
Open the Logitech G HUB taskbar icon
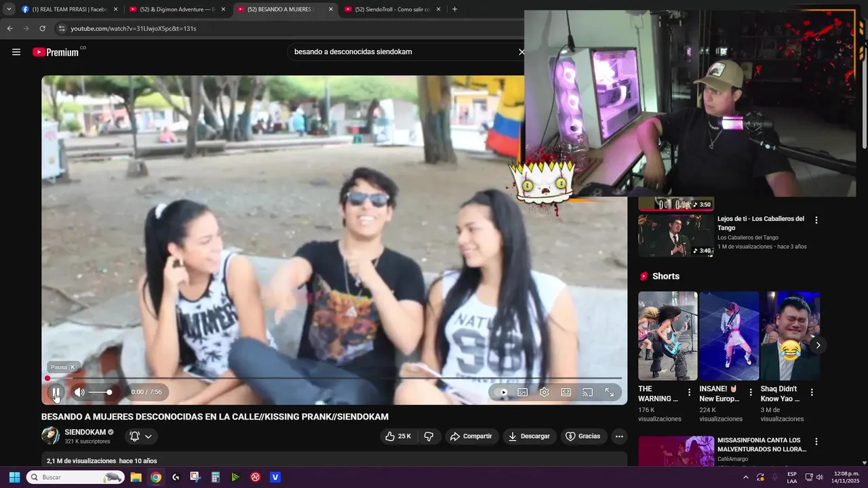pyautogui.click(x=176, y=477)
